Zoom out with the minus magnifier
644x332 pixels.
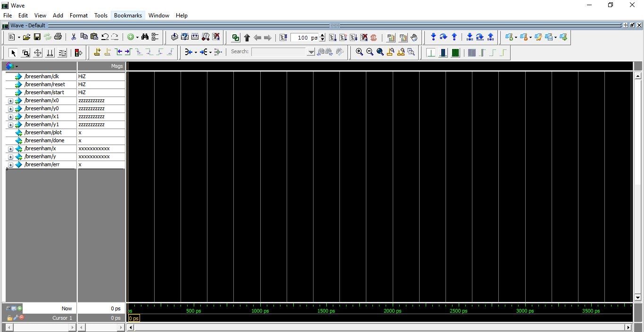[370, 52]
